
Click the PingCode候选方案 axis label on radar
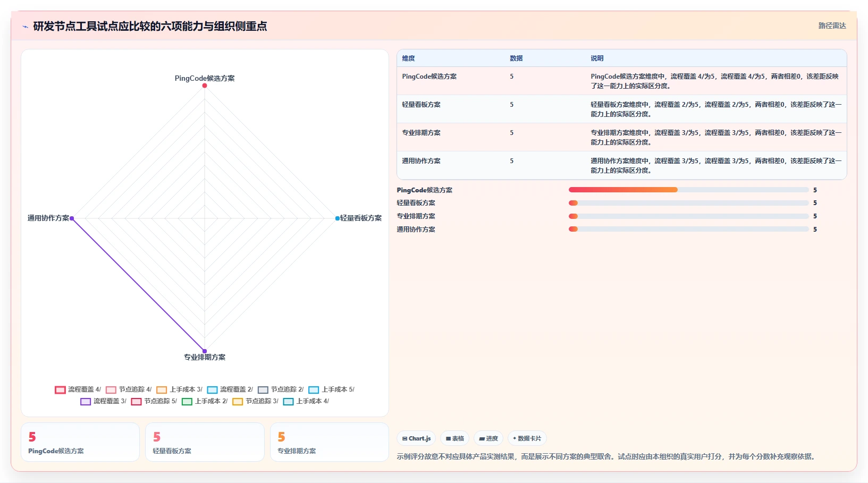pyautogui.click(x=205, y=78)
